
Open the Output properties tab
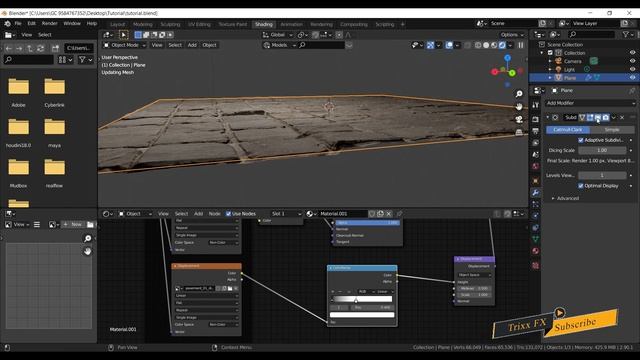[x=536, y=131]
